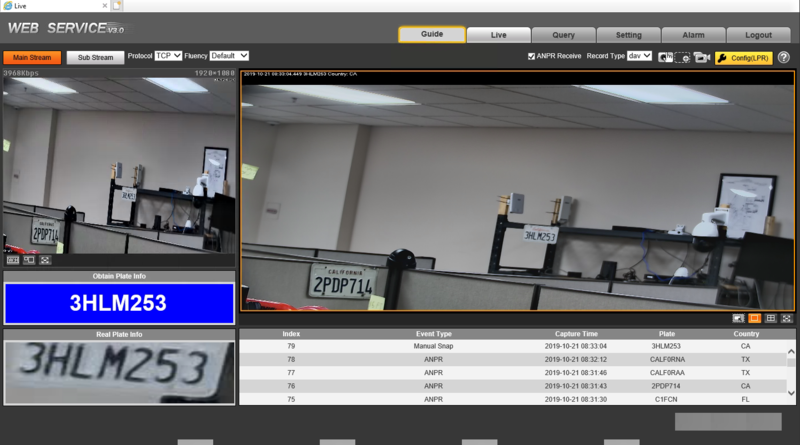800x445 pixels.
Task: Click the Capture Time column header
Action: 576,334
